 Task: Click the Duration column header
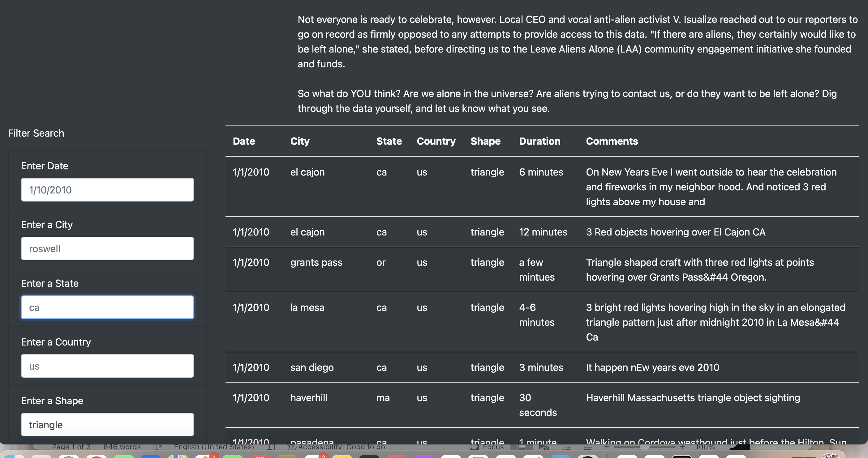click(540, 141)
